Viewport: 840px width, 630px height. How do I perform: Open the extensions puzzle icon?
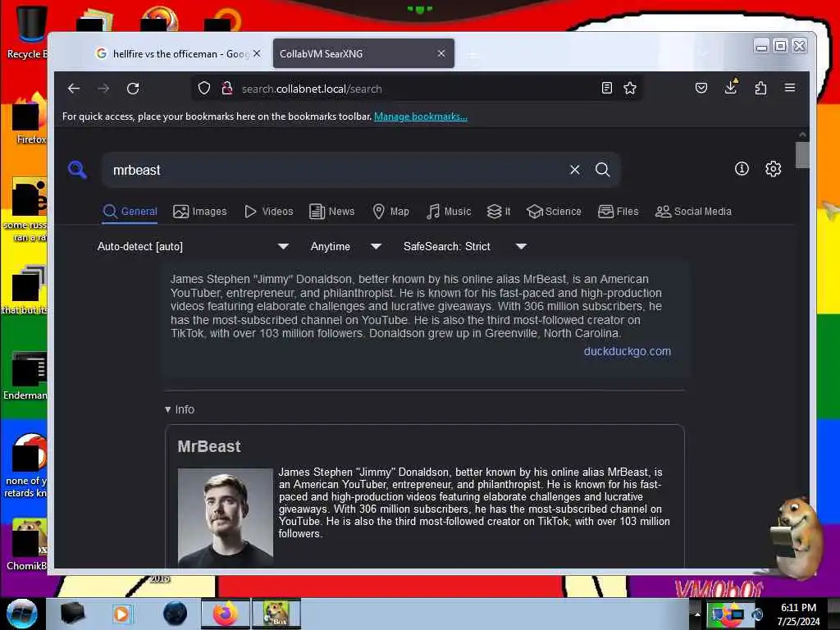coord(760,88)
